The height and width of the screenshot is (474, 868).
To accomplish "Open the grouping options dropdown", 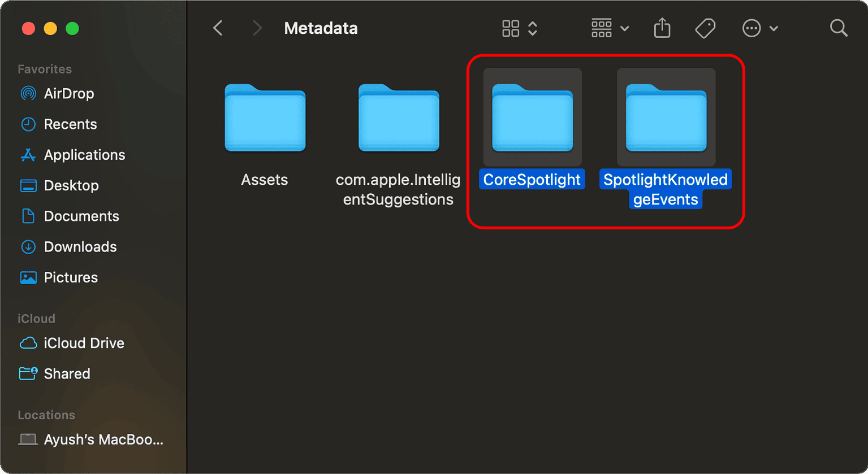I will tap(609, 28).
